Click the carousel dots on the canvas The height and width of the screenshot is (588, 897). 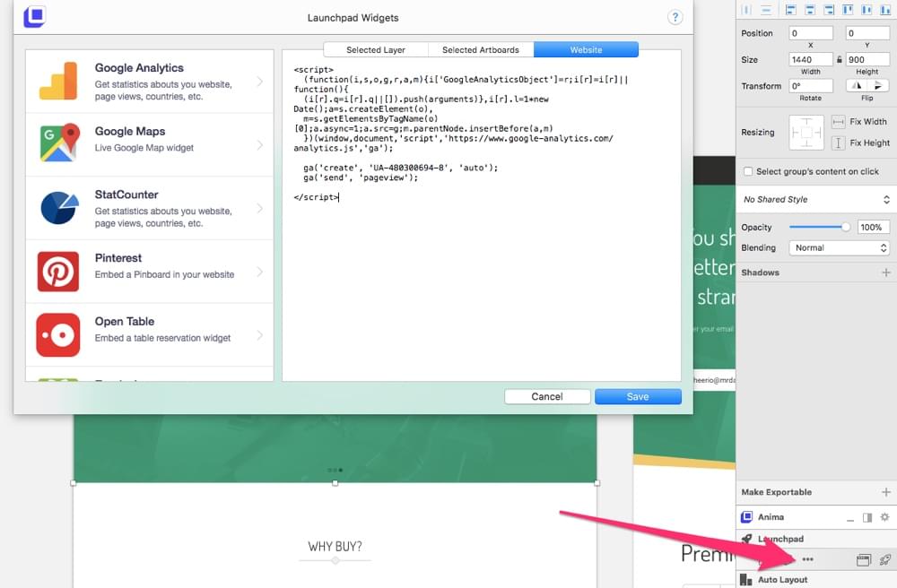335,470
